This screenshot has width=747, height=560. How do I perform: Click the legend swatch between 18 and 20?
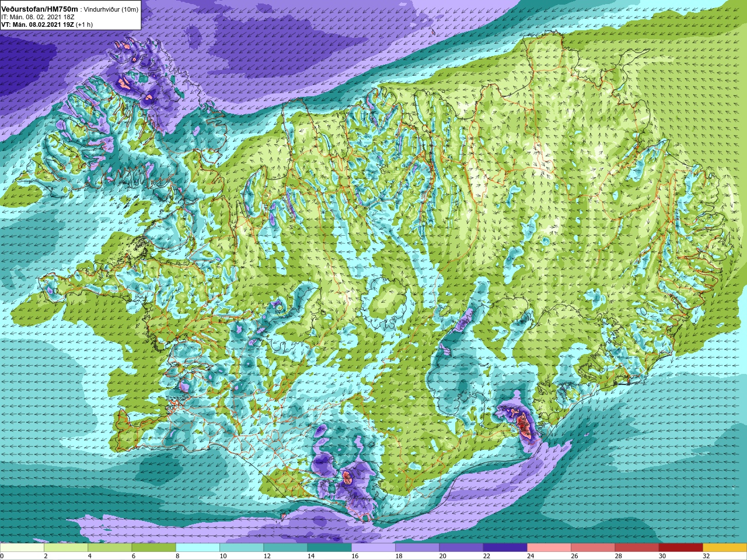pyautogui.click(x=417, y=548)
